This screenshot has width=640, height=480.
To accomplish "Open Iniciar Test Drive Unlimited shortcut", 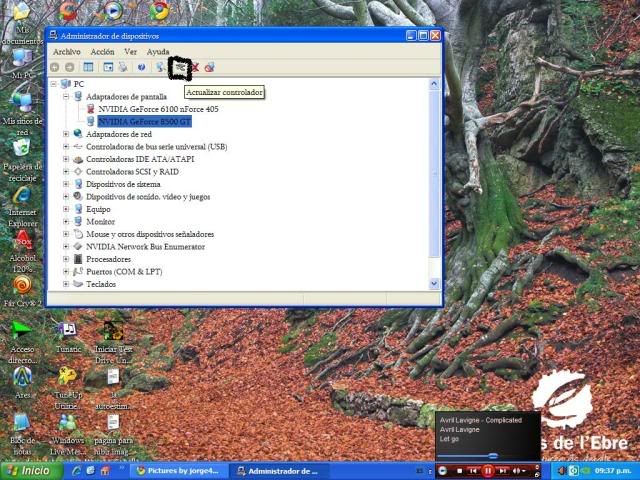I will point(113,342).
